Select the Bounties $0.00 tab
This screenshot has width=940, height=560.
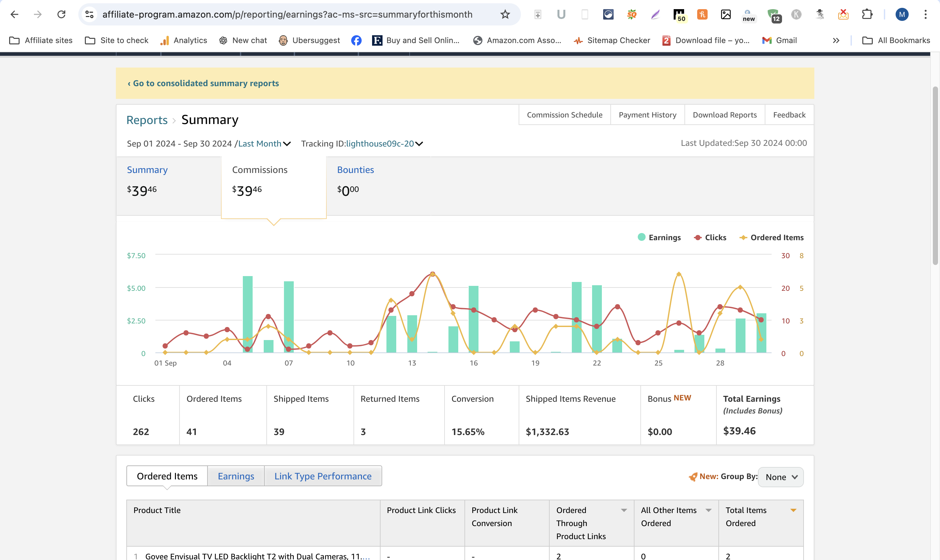(x=379, y=185)
